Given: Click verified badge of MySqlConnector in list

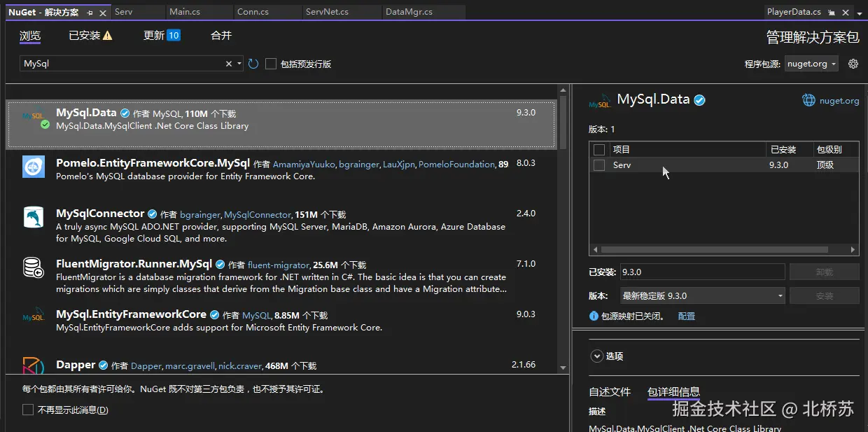Looking at the screenshot, I should pyautogui.click(x=152, y=214).
